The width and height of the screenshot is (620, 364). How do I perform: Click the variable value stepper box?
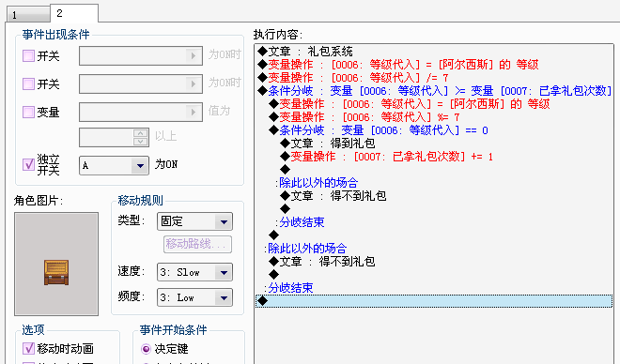114,137
